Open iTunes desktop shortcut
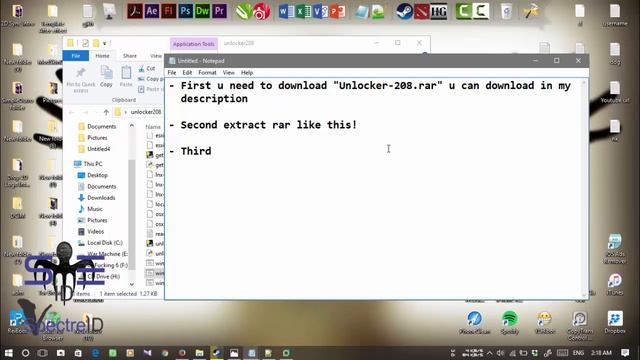This screenshot has width=640, height=360. coord(615,284)
